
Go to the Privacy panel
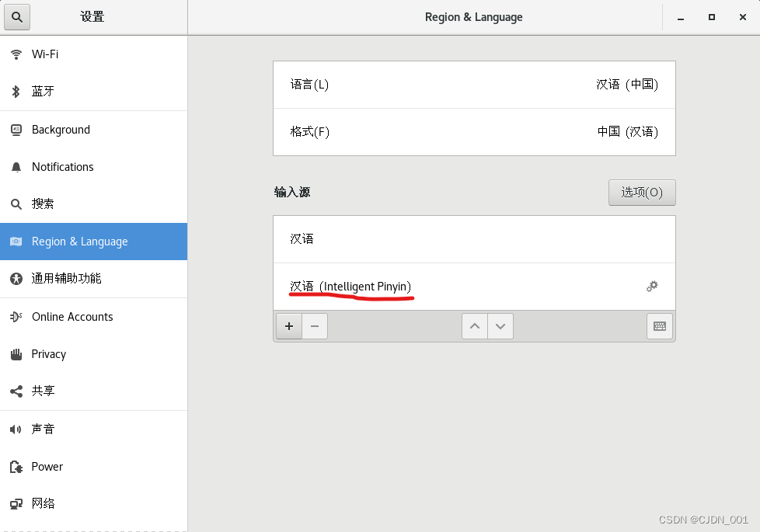tap(93, 354)
